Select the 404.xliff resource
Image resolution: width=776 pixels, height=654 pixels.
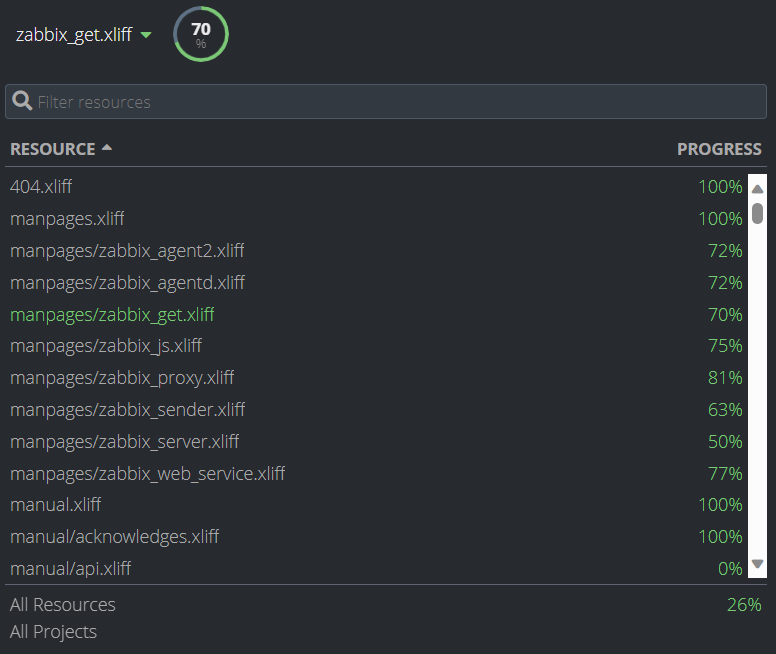point(41,187)
